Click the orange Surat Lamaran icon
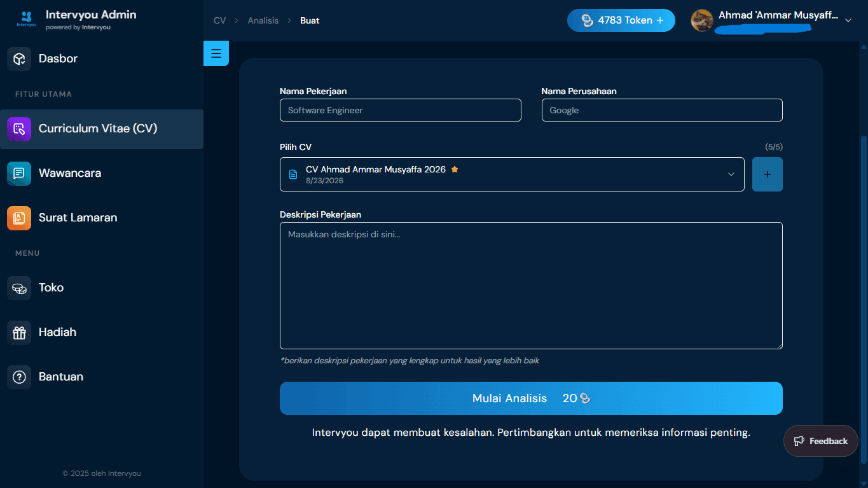 (19, 218)
